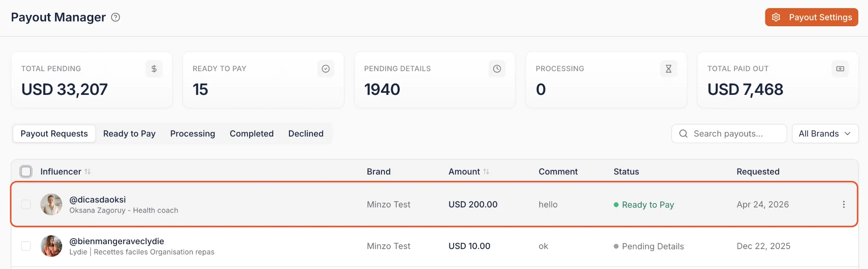Click the Oksana Zagoruy - Health coach subtitle

point(124,211)
